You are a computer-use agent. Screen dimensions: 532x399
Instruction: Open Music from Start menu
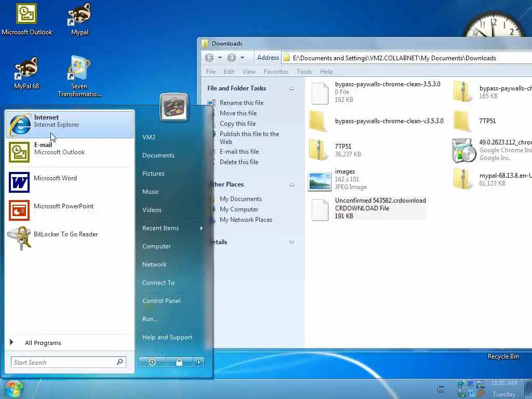point(150,192)
